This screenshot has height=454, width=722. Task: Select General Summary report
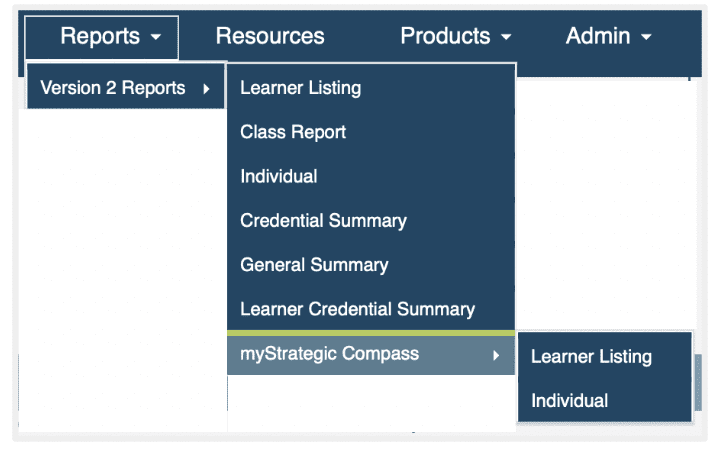pyautogui.click(x=314, y=265)
